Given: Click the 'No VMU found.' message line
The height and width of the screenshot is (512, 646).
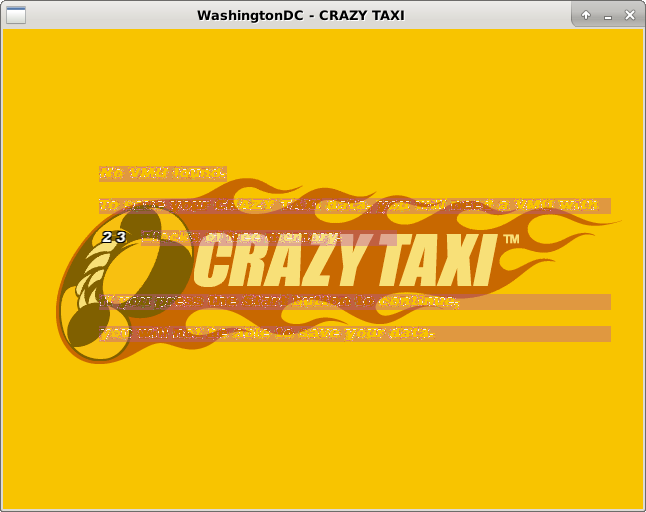Looking at the screenshot, I should coord(163,173).
